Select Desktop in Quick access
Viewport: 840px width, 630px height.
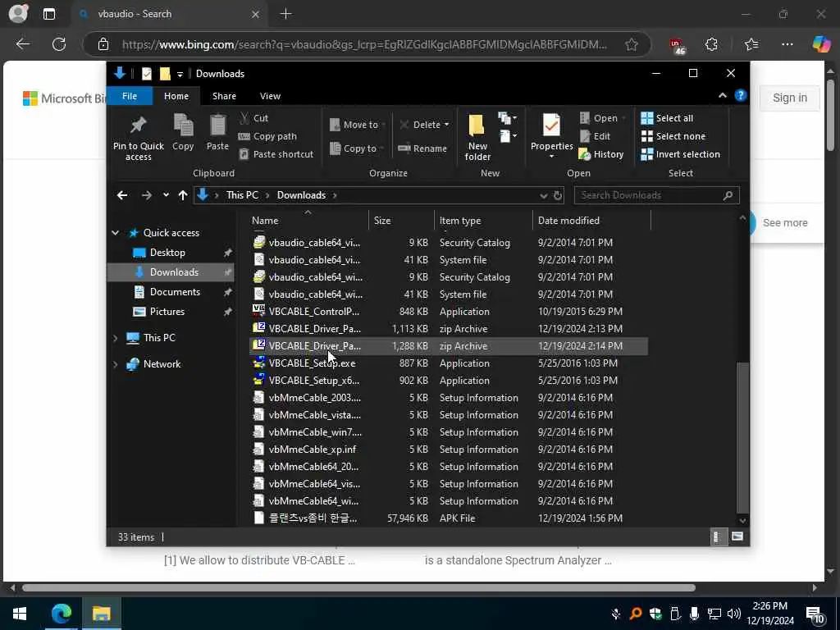pyautogui.click(x=167, y=253)
